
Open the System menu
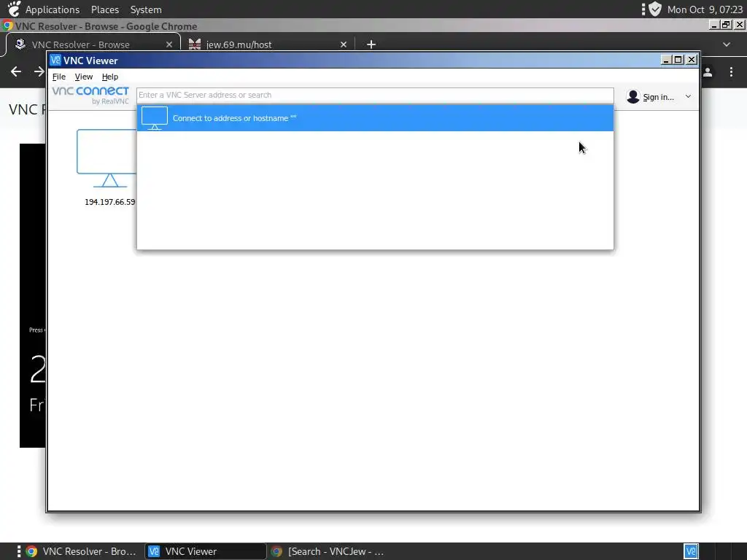tap(146, 9)
